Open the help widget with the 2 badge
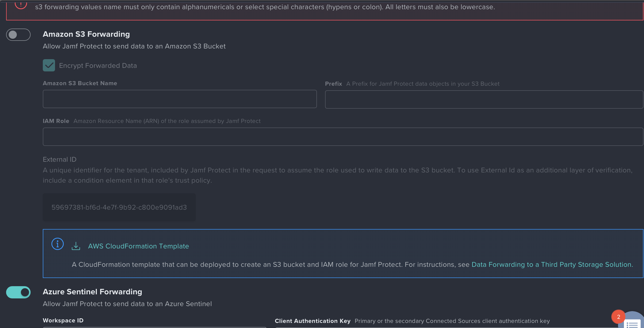 point(632,320)
